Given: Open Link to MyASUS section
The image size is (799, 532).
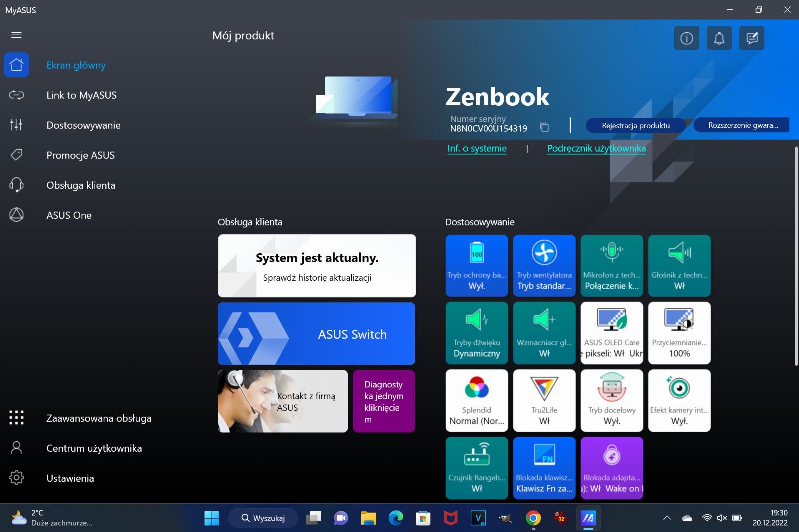Looking at the screenshot, I should coord(81,95).
